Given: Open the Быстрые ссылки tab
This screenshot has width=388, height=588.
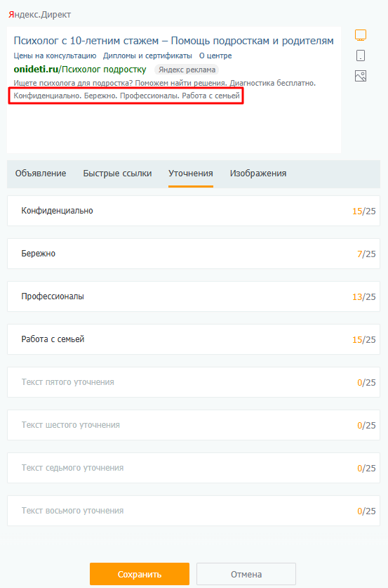Looking at the screenshot, I should (x=117, y=174).
